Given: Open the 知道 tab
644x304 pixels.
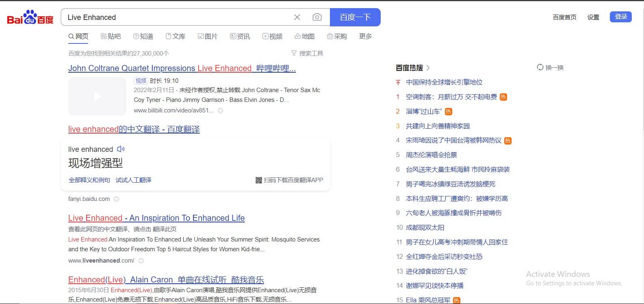Looking at the screenshot, I should click(143, 36).
